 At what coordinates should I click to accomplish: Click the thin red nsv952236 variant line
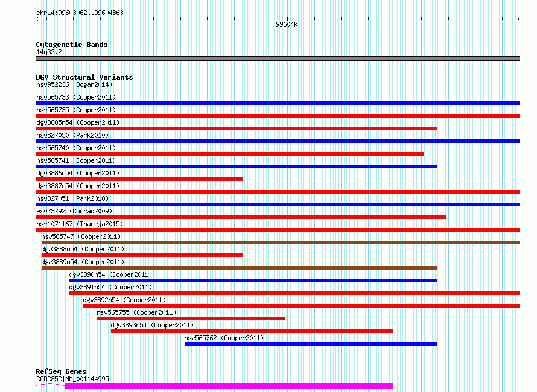(x=278, y=90)
